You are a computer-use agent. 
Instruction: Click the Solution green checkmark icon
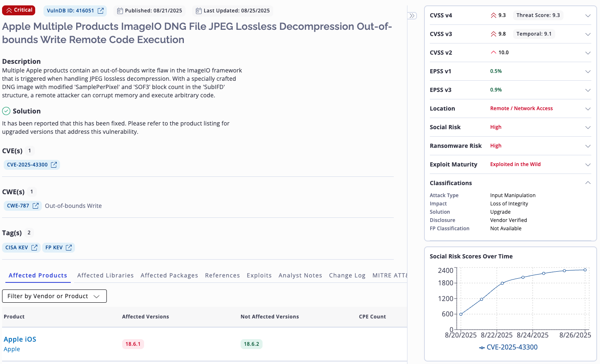[6, 111]
